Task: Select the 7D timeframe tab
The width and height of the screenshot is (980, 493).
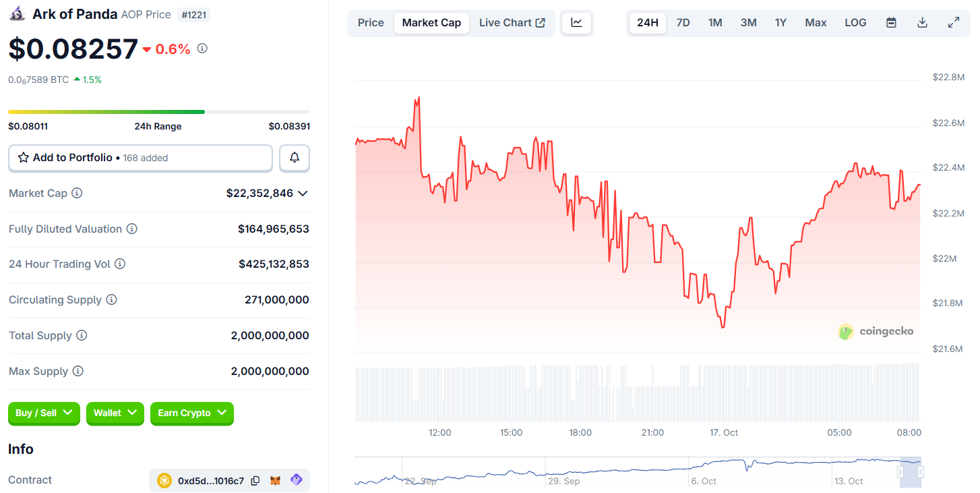Action: tap(683, 22)
